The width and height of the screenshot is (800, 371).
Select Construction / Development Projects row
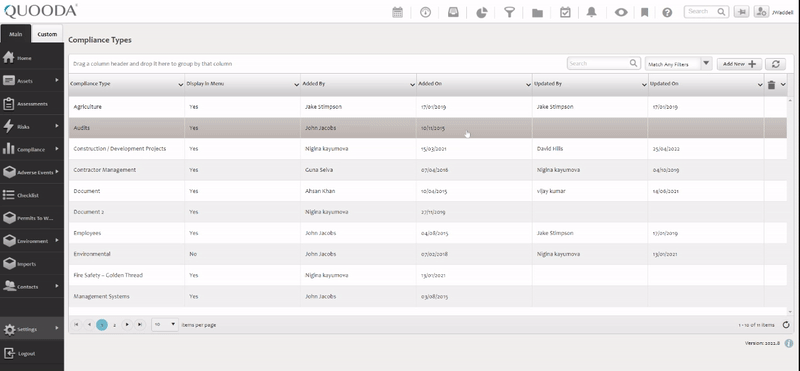(x=428, y=149)
